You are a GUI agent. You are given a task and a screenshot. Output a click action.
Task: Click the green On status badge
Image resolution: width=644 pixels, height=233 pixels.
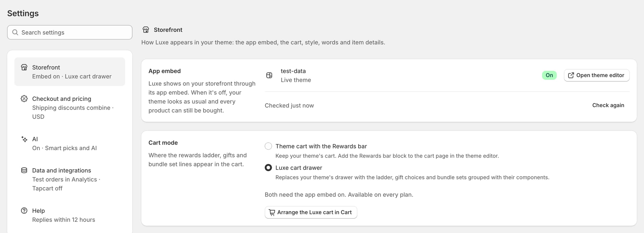549,75
